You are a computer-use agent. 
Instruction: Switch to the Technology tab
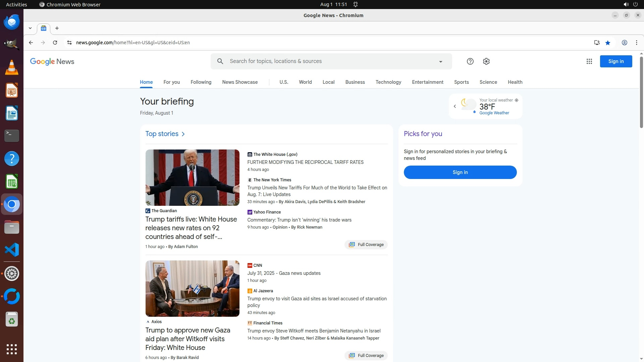[388, 82]
